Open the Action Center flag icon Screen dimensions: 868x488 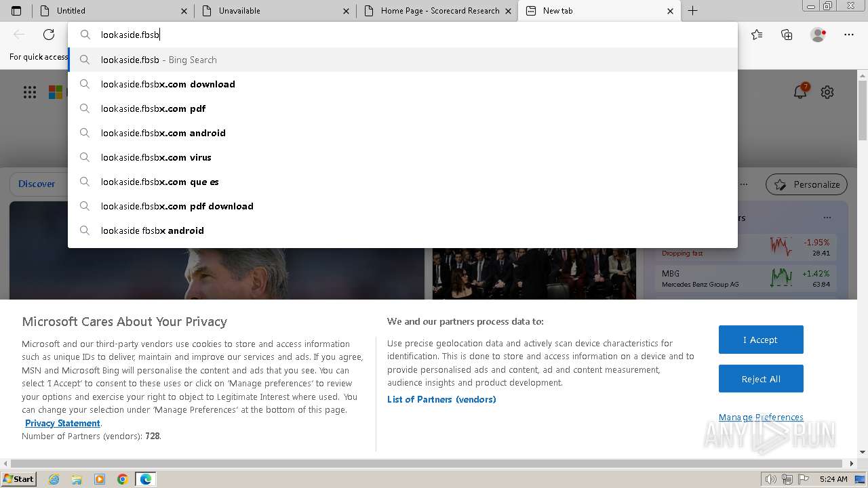(802, 479)
